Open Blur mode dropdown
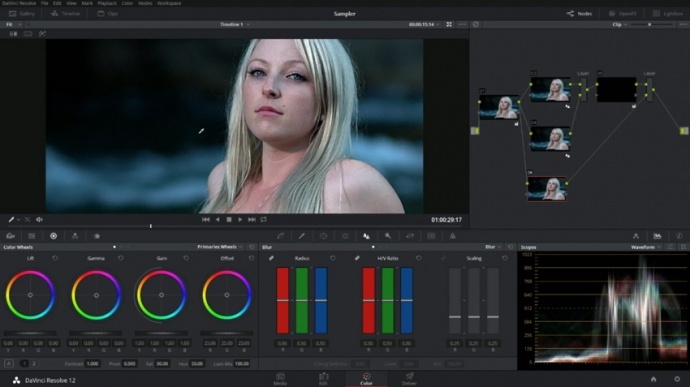Viewport: 690px width, 387px height. pos(493,247)
